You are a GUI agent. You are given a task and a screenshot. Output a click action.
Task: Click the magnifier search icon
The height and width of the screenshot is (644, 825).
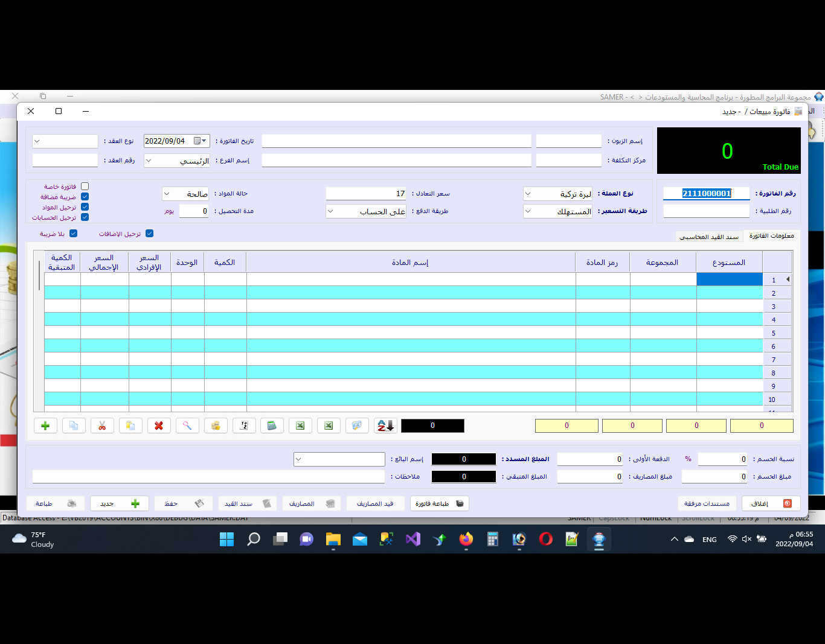(x=187, y=426)
